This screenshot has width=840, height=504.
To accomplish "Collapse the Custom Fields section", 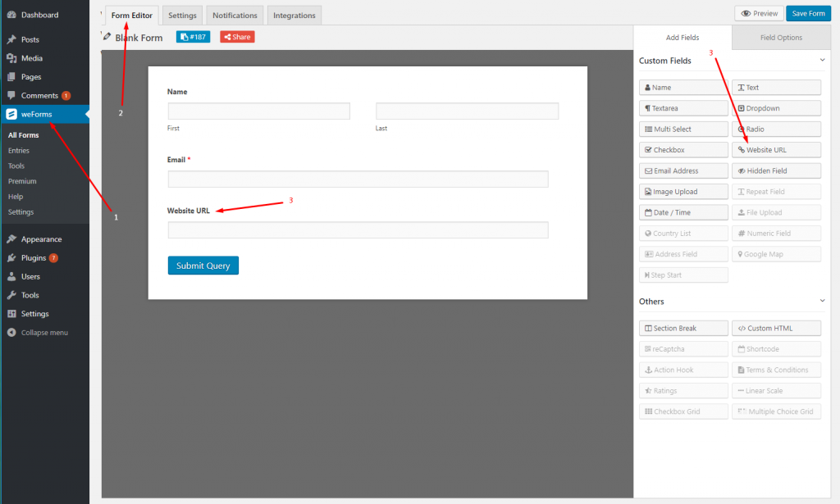I will pos(823,61).
